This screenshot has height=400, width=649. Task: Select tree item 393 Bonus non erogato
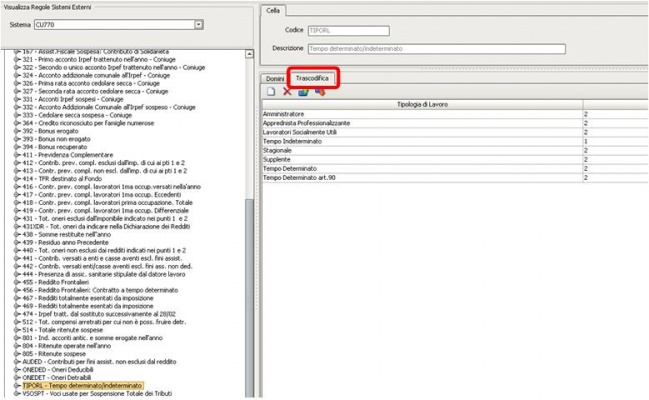coord(56,139)
